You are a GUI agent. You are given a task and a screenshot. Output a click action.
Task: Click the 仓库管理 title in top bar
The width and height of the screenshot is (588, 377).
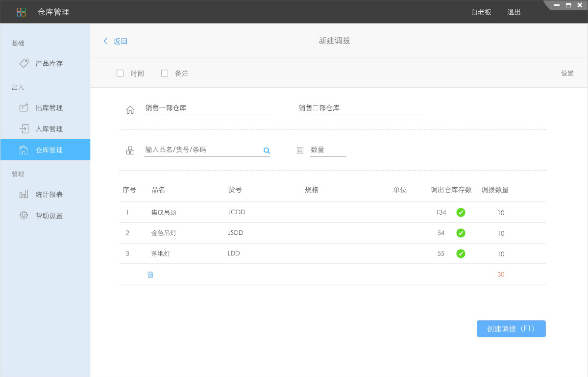click(x=53, y=12)
